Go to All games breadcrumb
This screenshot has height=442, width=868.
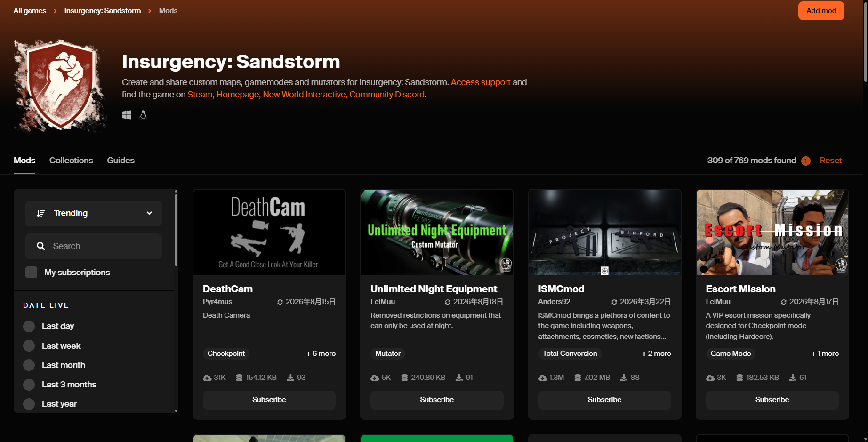[x=30, y=11]
